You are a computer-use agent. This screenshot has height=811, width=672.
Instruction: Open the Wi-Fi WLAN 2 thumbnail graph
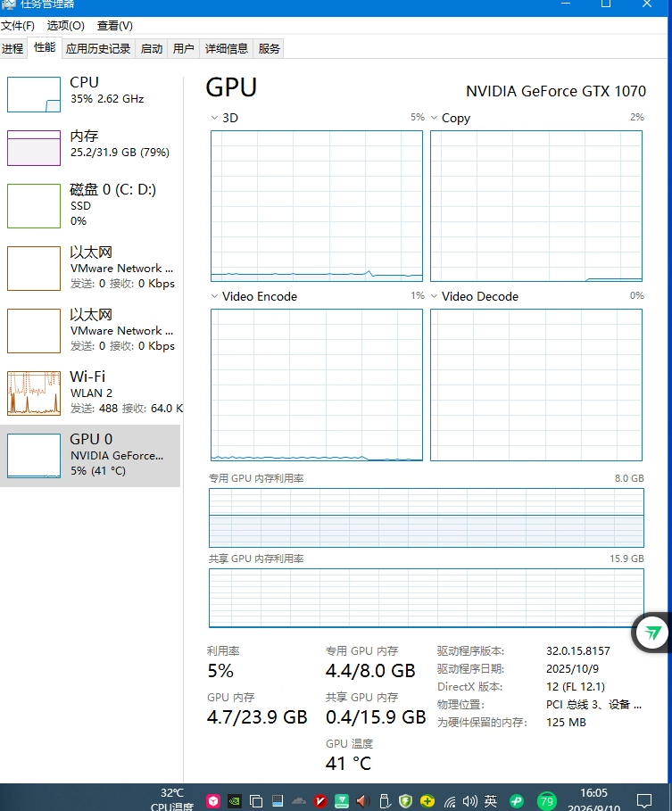click(34, 393)
